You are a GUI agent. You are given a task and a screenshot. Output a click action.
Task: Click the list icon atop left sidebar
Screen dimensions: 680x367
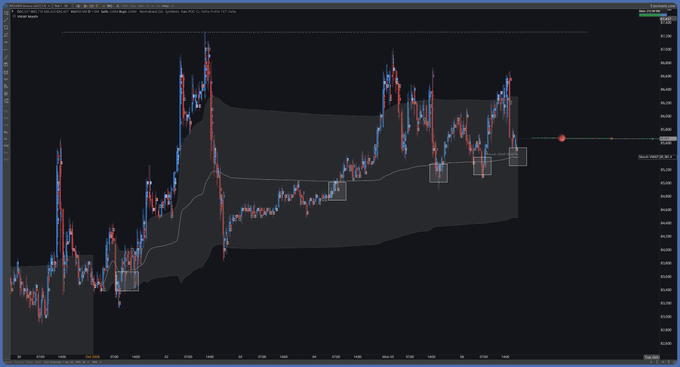click(6, 12)
